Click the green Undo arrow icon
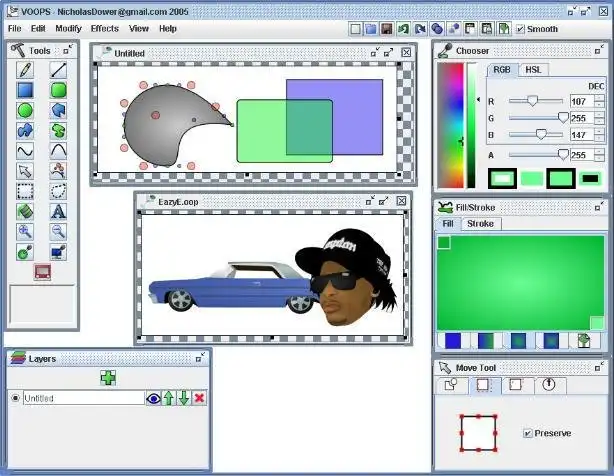This screenshot has height=476, width=614. [x=403, y=29]
